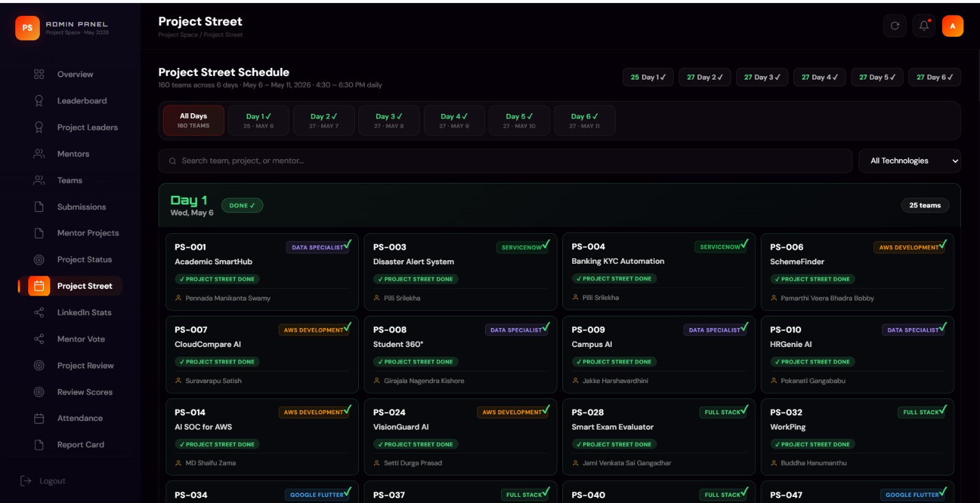
Task: Open notifications bell
Action: pyautogui.click(x=924, y=26)
